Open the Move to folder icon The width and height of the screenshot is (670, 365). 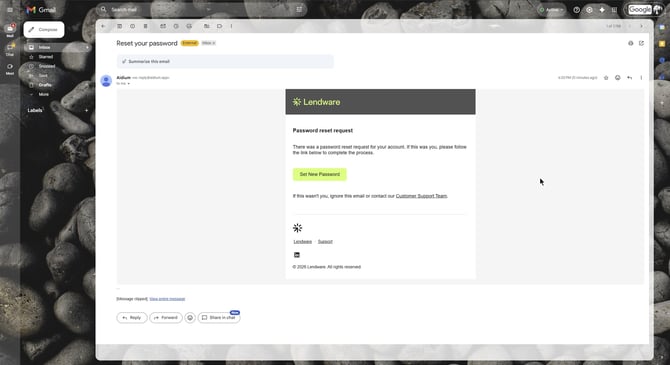pyautogui.click(x=206, y=26)
